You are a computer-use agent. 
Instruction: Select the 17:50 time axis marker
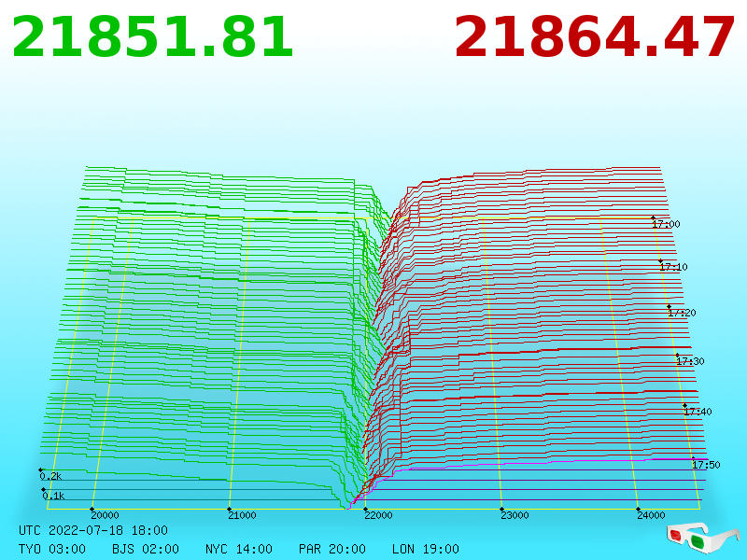706,465
